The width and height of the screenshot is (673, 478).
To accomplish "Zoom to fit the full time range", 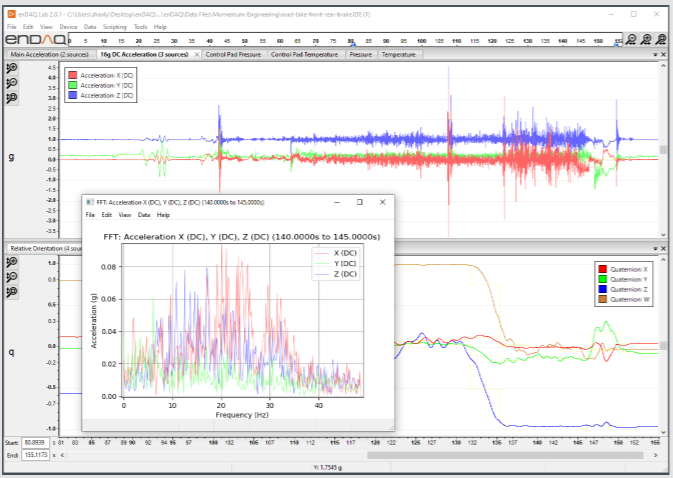I will 661,40.
